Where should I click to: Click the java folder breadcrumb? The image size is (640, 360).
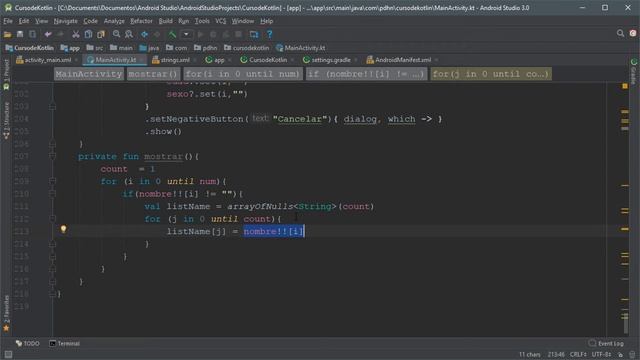click(149, 48)
